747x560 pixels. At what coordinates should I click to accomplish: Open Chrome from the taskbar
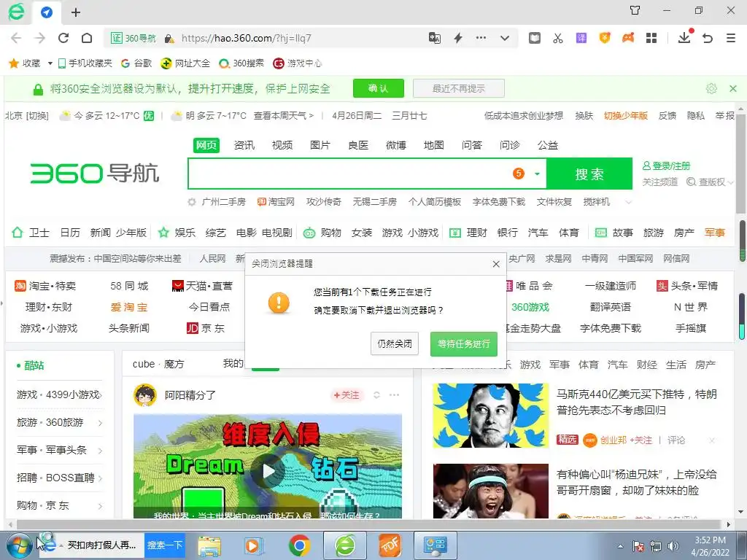[298, 545]
